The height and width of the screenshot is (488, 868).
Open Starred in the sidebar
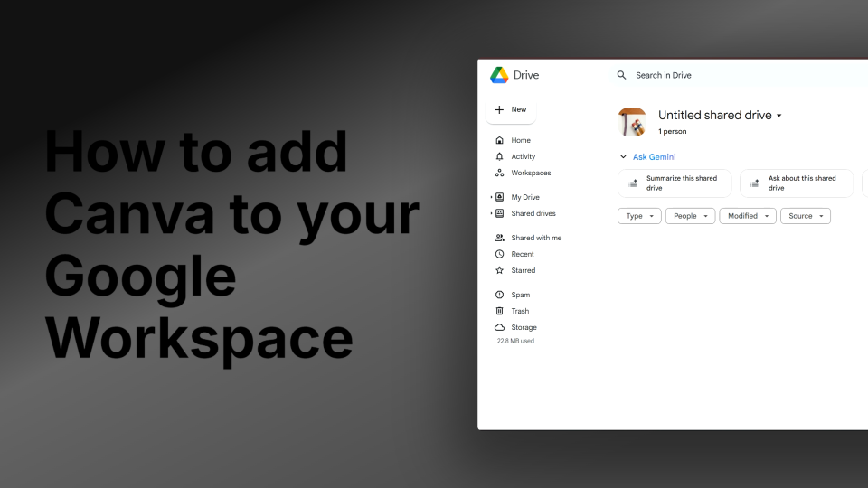(524, 270)
